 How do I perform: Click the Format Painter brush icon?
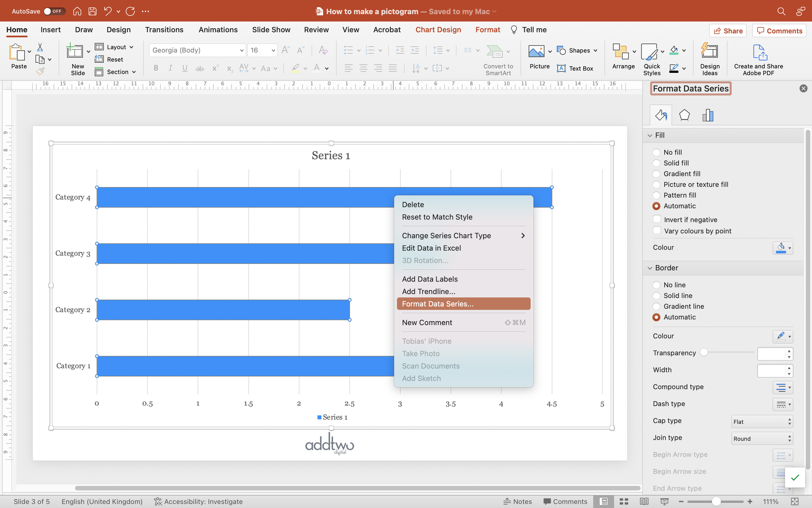tap(40, 71)
